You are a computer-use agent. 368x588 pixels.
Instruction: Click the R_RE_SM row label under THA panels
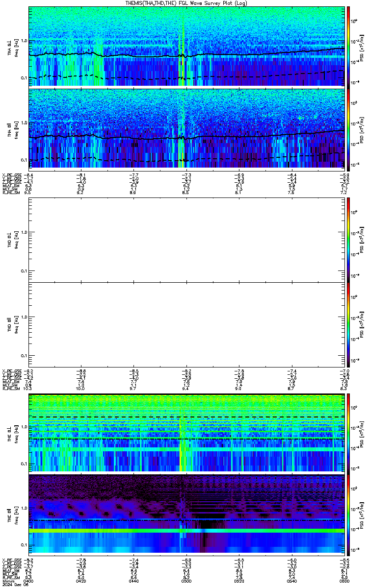click(x=10, y=193)
